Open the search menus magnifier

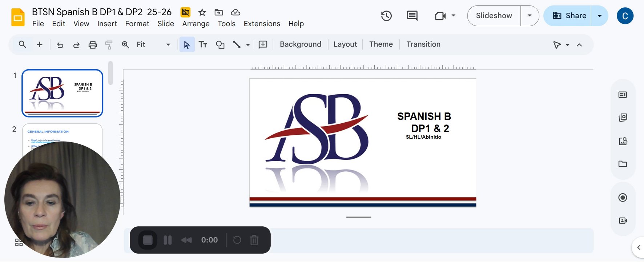click(x=22, y=44)
